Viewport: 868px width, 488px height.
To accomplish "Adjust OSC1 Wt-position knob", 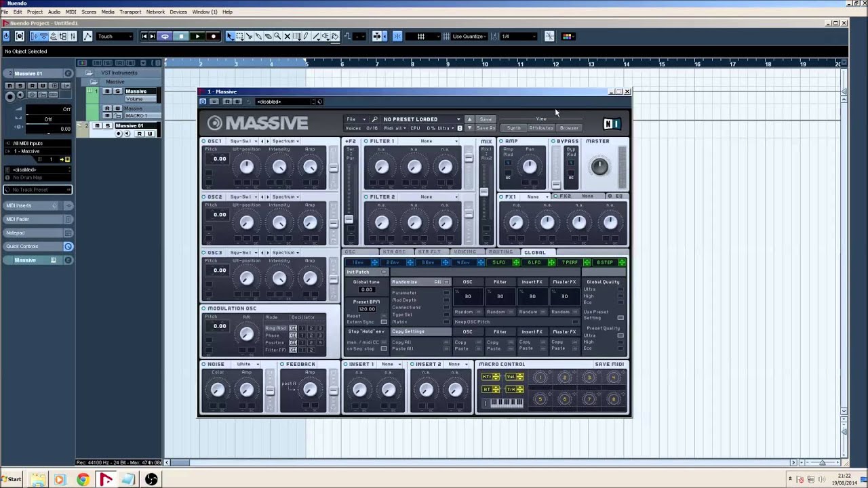I will [247, 167].
